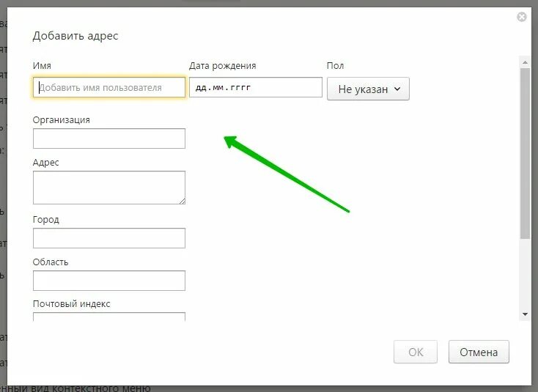Close the Добавить адрес dialog with X icon

pyautogui.click(x=522, y=17)
